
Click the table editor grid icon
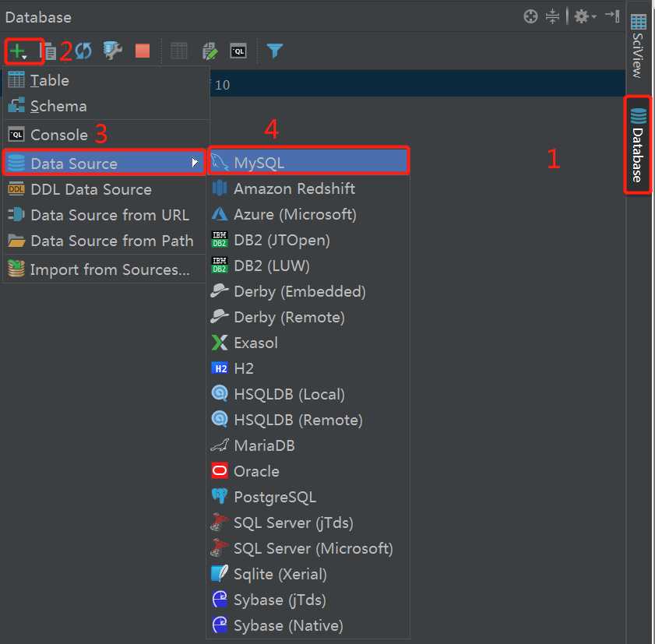[179, 51]
